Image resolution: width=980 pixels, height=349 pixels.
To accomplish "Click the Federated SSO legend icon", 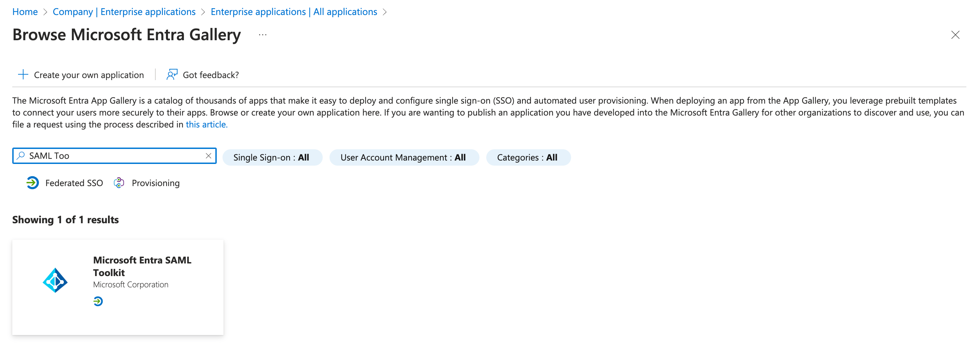I will coord(33,183).
